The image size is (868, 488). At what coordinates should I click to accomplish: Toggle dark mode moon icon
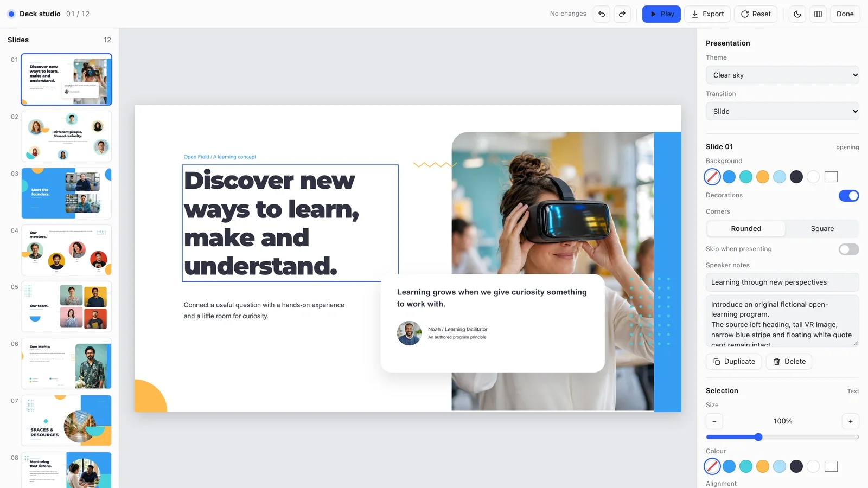click(797, 14)
